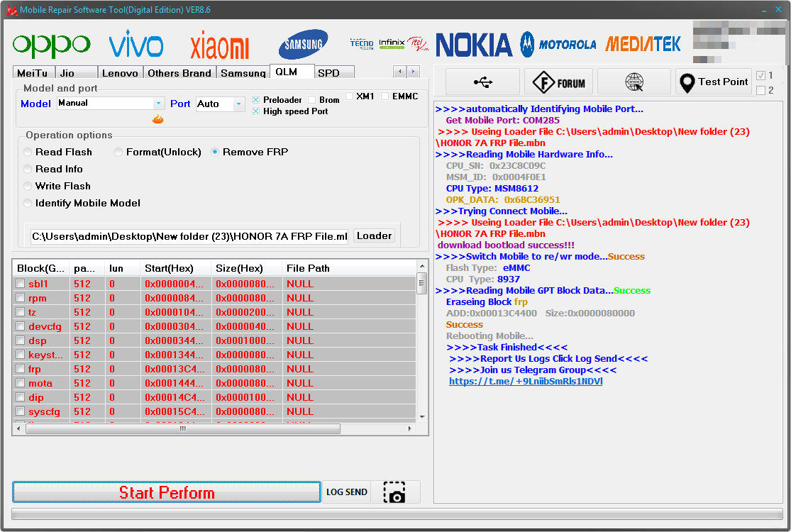
Task: Check the devcfg partition checkbox
Action: click(x=20, y=326)
